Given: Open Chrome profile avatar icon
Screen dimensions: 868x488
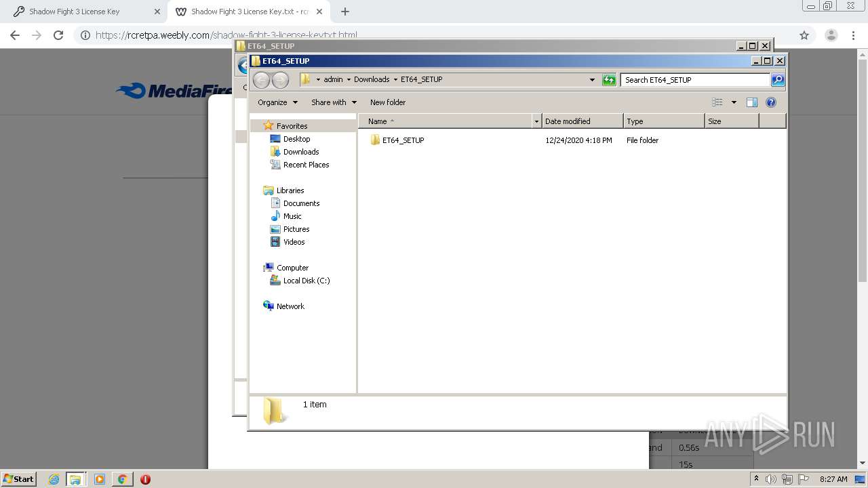Looking at the screenshot, I should point(831,35).
